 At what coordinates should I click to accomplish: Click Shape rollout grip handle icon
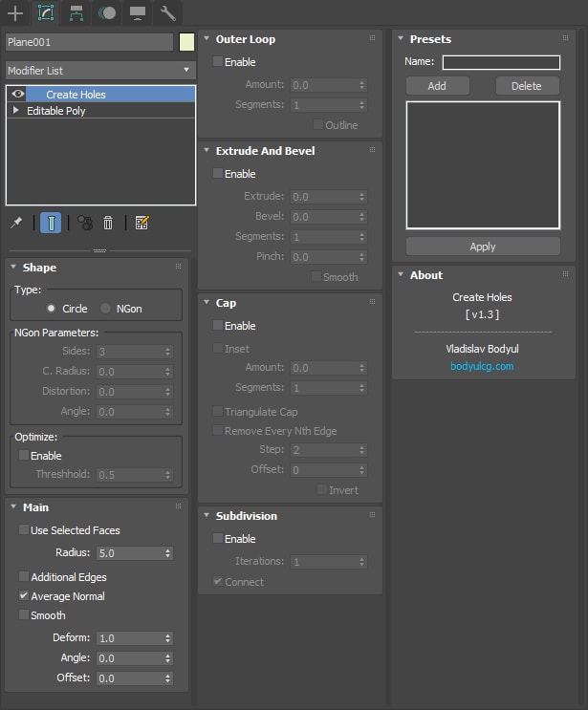(x=178, y=267)
